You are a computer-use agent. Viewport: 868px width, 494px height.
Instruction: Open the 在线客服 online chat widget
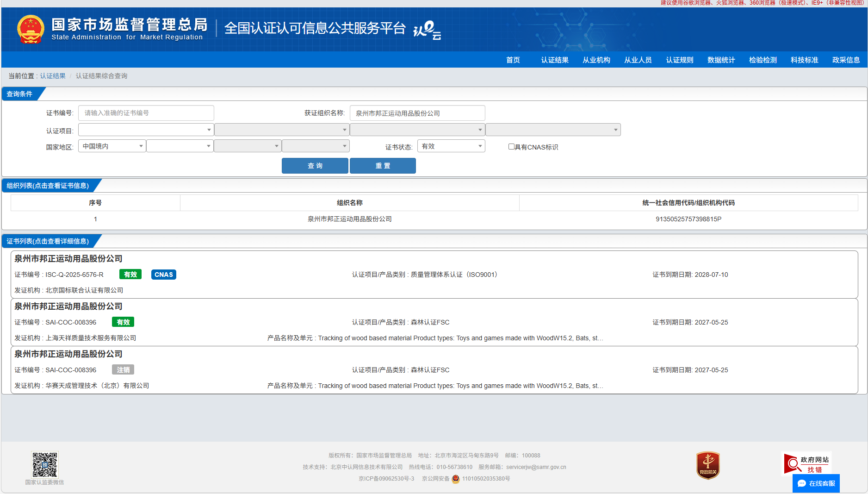(x=816, y=483)
